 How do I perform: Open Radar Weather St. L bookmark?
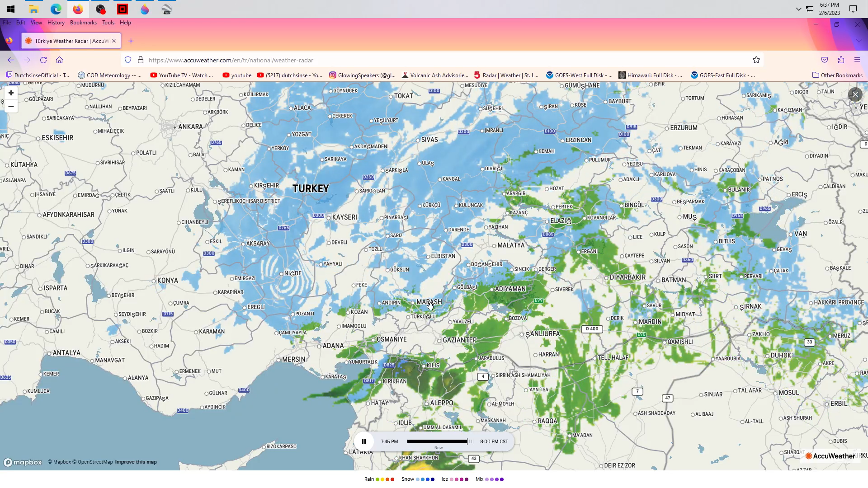click(x=506, y=75)
